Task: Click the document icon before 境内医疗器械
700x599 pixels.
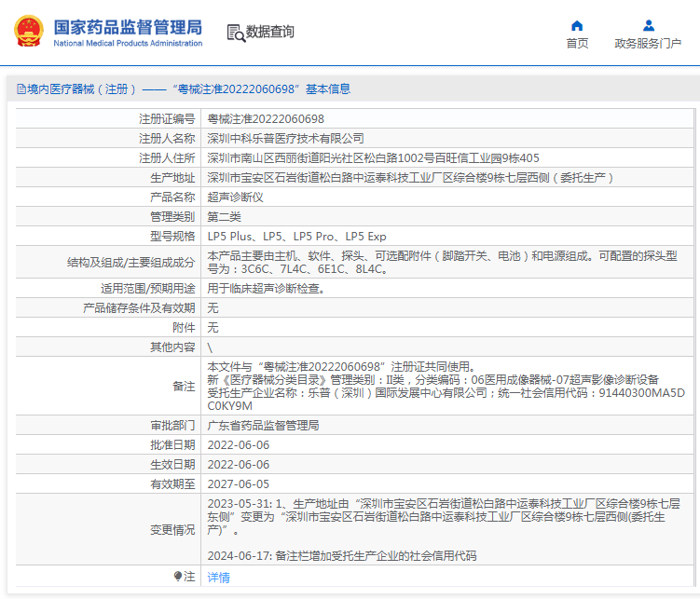Action: (x=21, y=89)
